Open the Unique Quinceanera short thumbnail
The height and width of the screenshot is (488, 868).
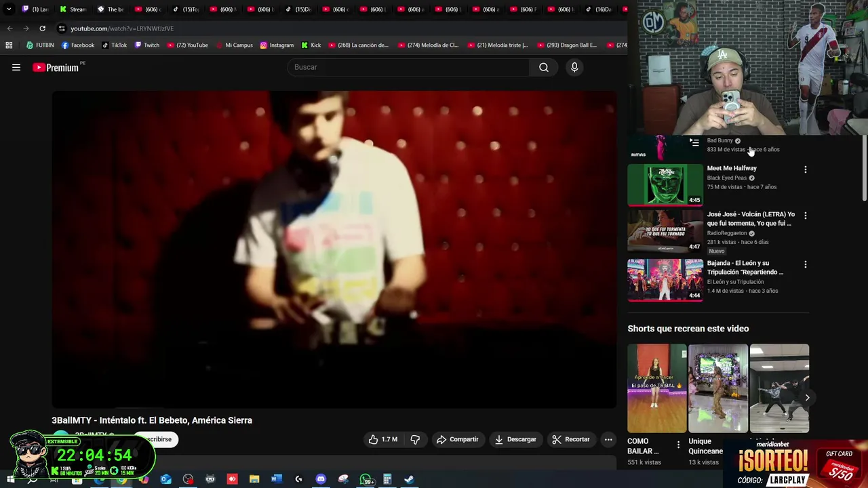(x=718, y=388)
